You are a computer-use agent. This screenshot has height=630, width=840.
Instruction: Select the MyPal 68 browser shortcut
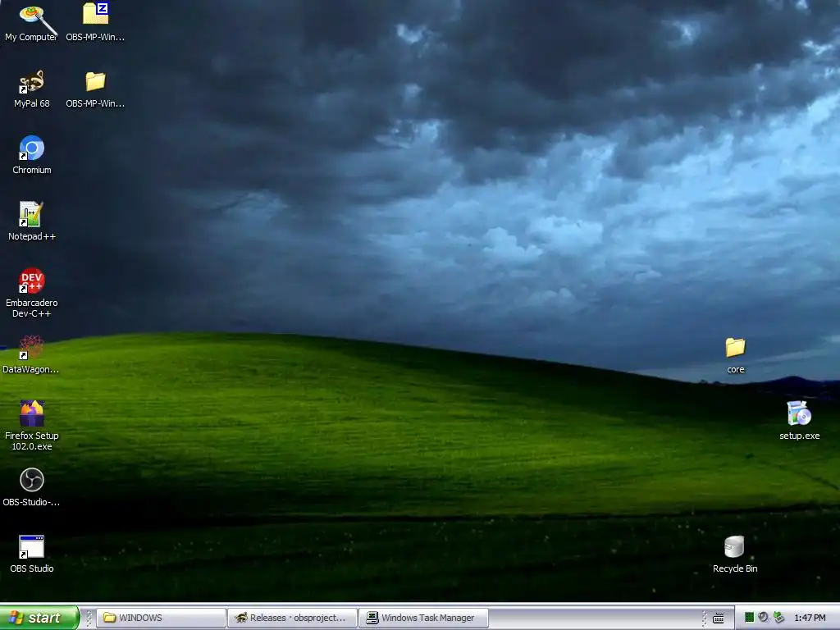tap(32, 82)
